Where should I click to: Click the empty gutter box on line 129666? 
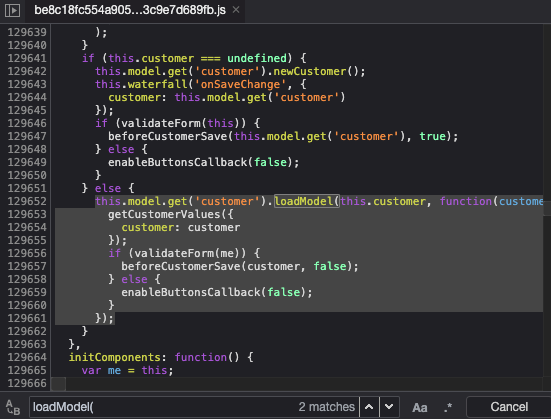(x=58, y=383)
